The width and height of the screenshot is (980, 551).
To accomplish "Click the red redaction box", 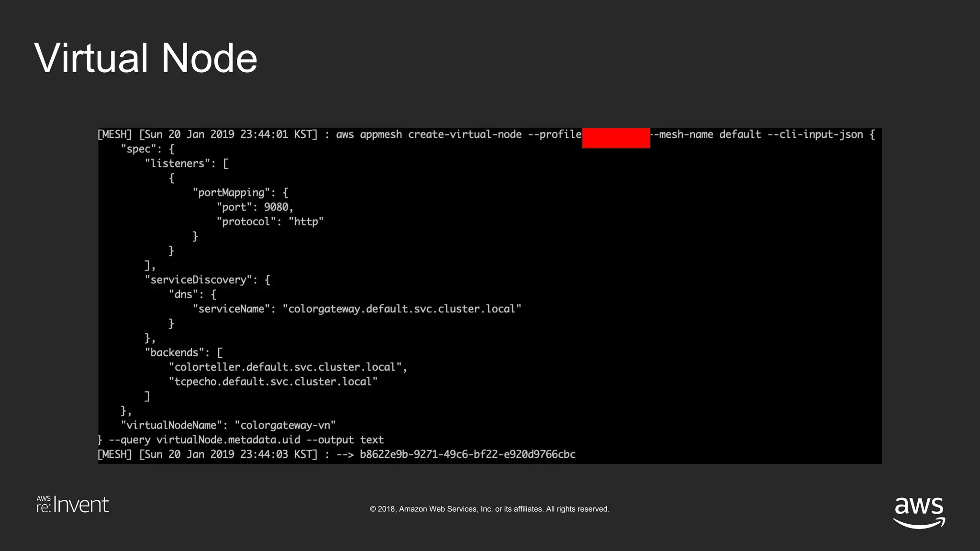I will pos(615,138).
